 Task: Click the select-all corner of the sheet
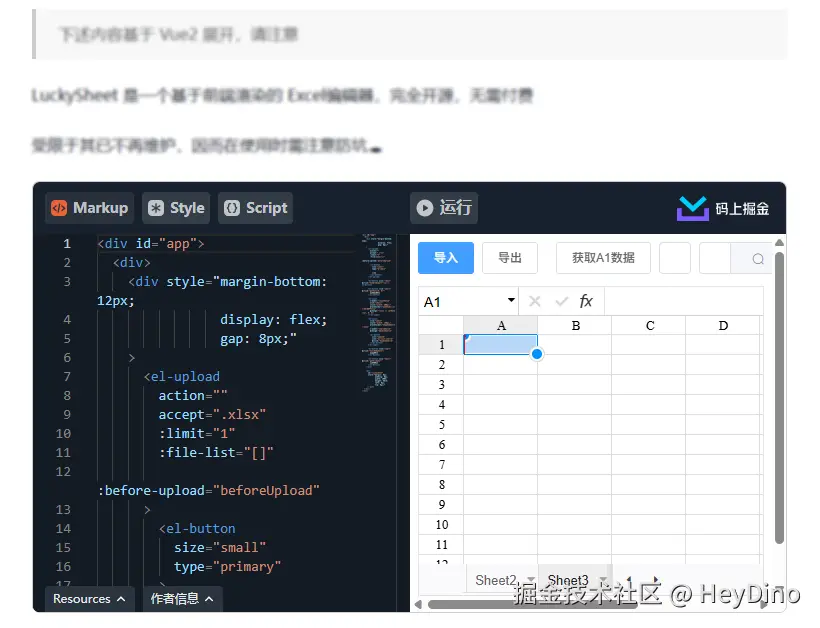(x=441, y=325)
